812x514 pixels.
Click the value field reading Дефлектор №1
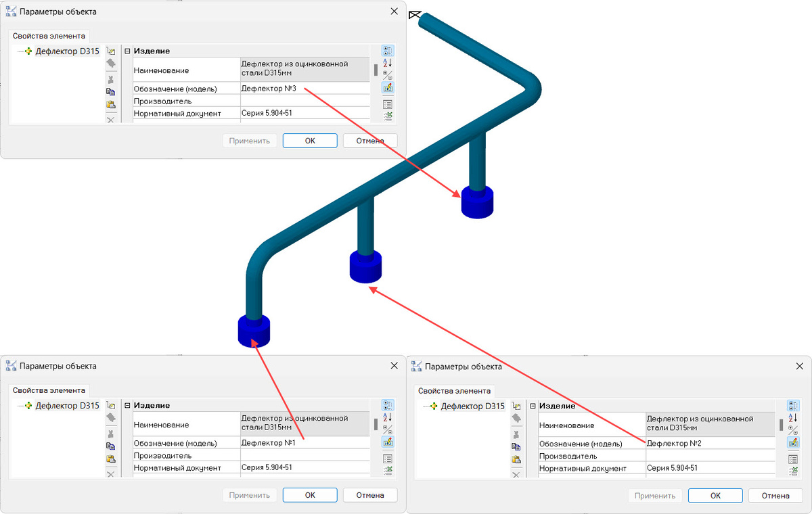coord(305,443)
